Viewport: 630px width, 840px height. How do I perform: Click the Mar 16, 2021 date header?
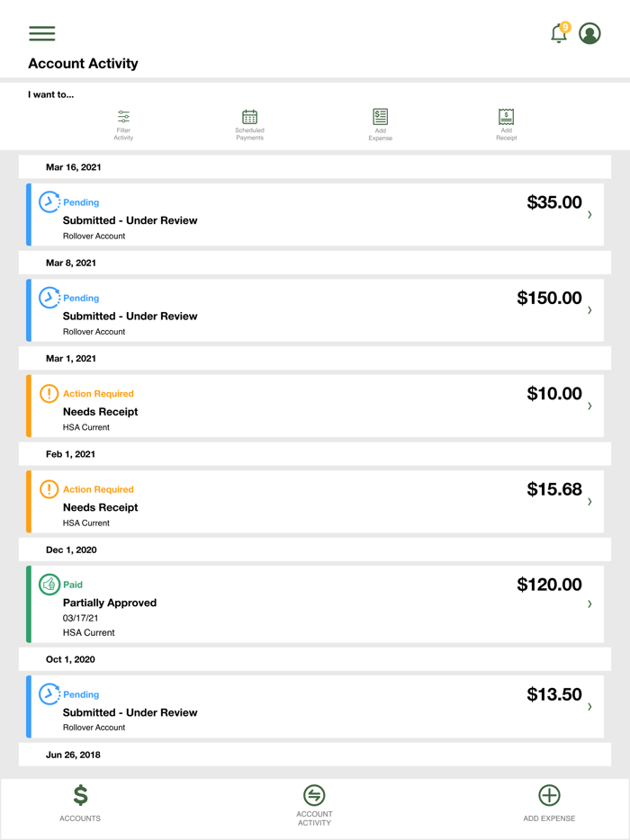click(x=69, y=166)
